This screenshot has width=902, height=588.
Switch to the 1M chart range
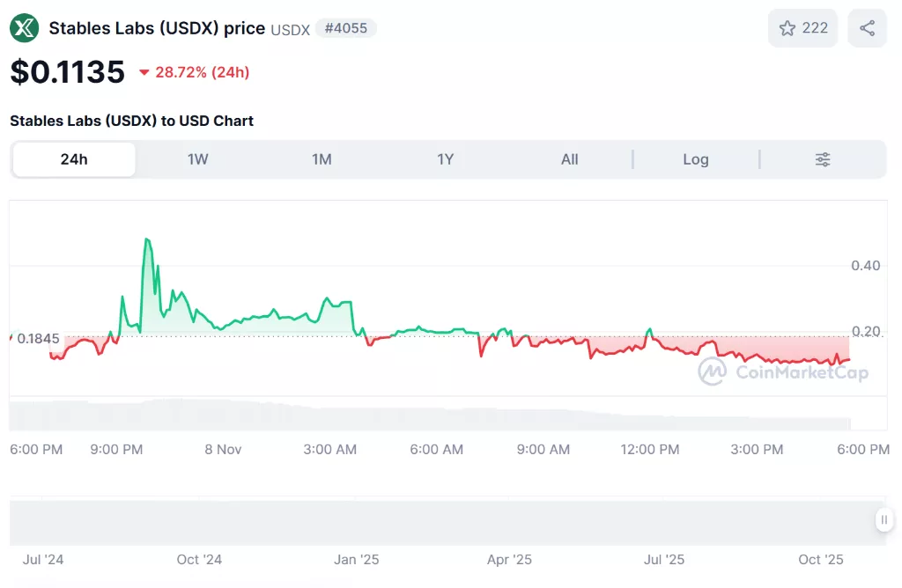pyautogui.click(x=322, y=159)
